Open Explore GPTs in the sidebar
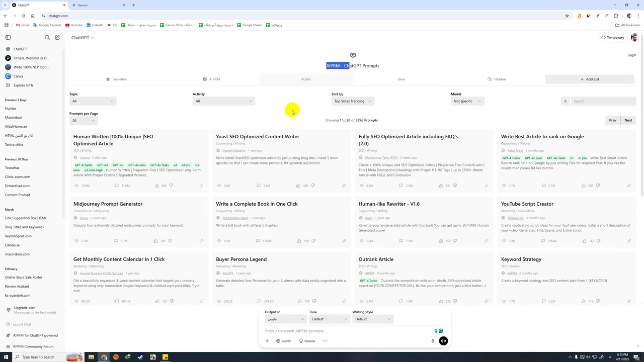 point(23,85)
